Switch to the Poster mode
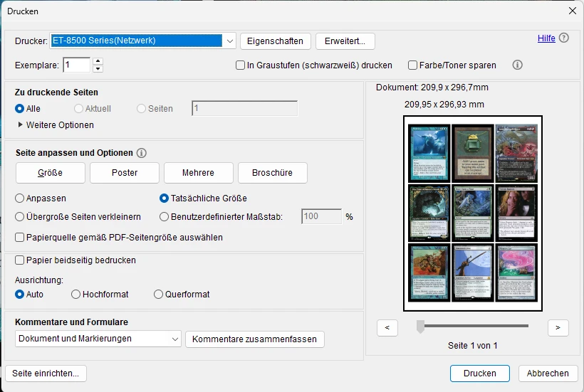584x392 pixels. (125, 173)
